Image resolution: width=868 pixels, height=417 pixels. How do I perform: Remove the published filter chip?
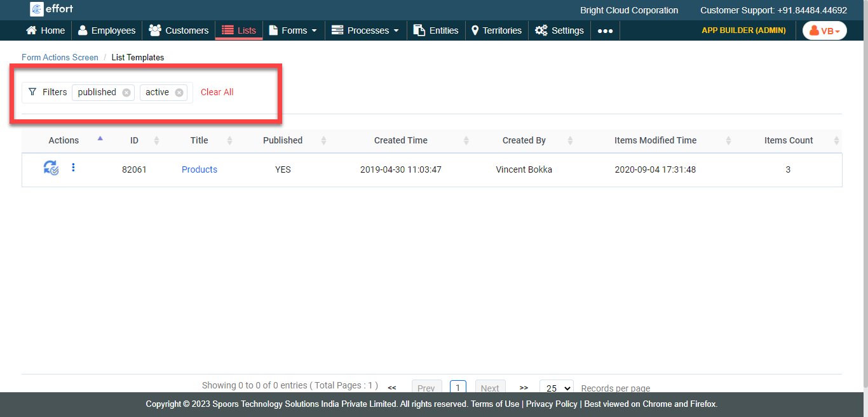coord(126,93)
